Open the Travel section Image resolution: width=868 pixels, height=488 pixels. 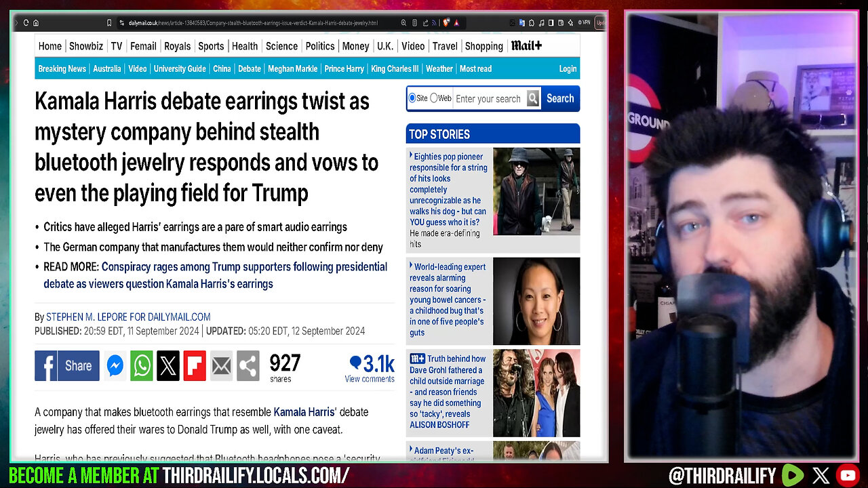tap(445, 46)
